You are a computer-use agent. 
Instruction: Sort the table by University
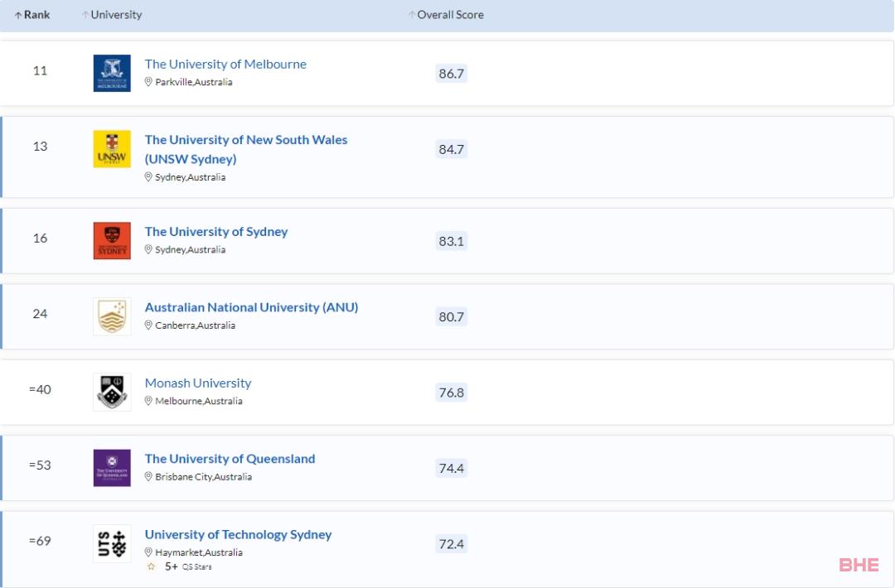[112, 15]
